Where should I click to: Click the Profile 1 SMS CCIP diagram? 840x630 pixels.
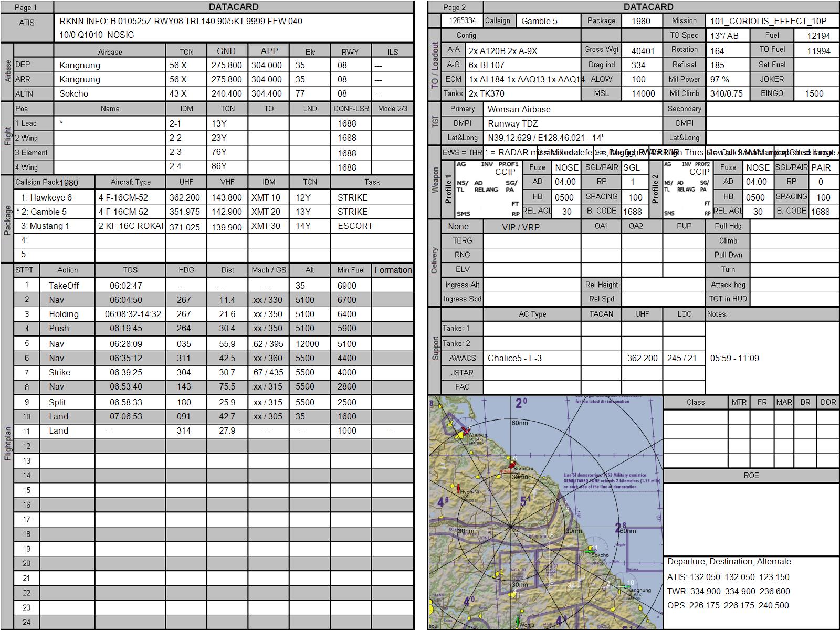coord(488,189)
